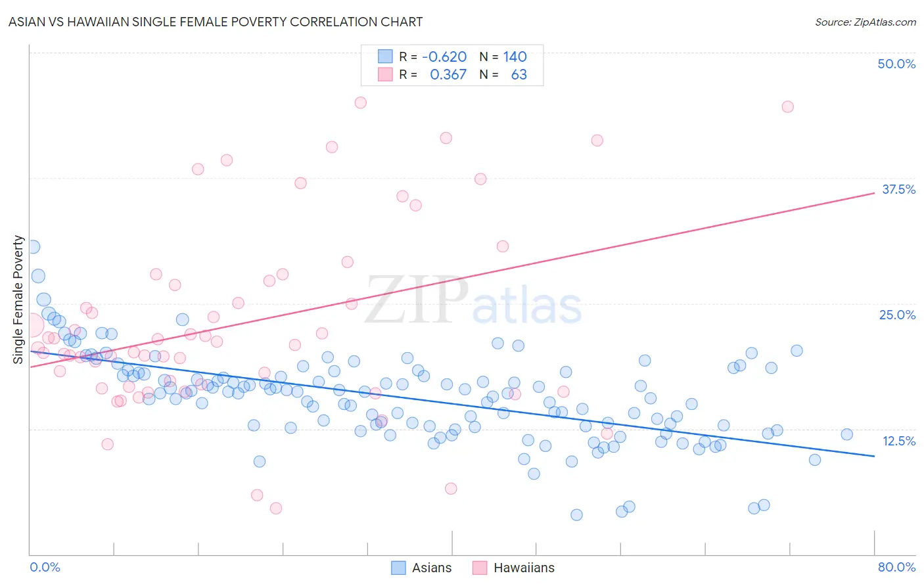Screen dimensions: 924x586
Task: Click the 12.5% y-axis label
Action: (898, 441)
